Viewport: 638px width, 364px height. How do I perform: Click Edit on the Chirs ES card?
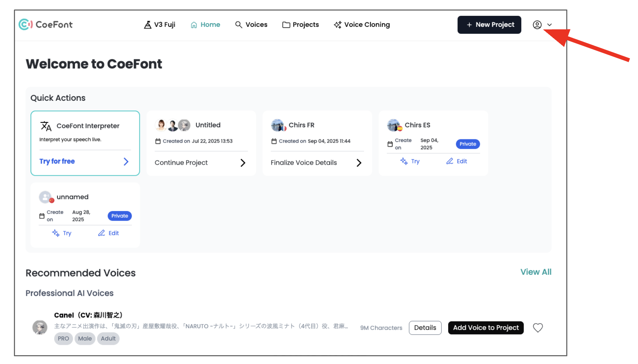tap(462, 161)
